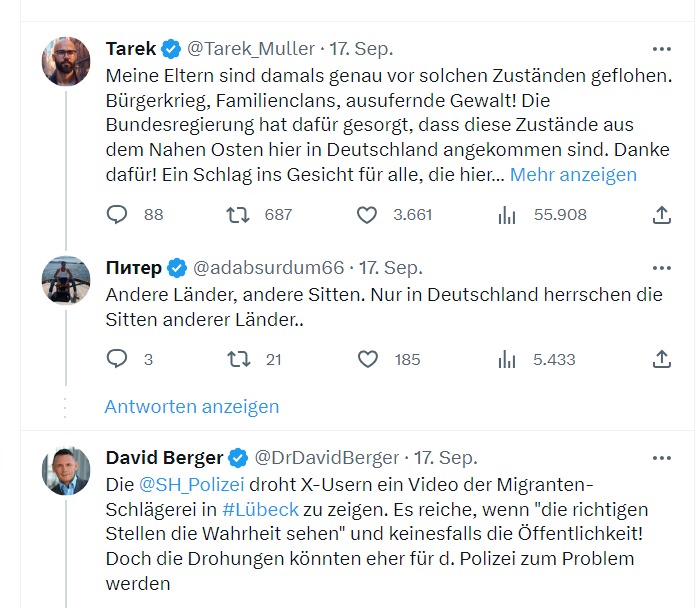Expand tweet with 'Mehr anzeigen'
This screenshot has width=697, height=608.
point(573,174)
